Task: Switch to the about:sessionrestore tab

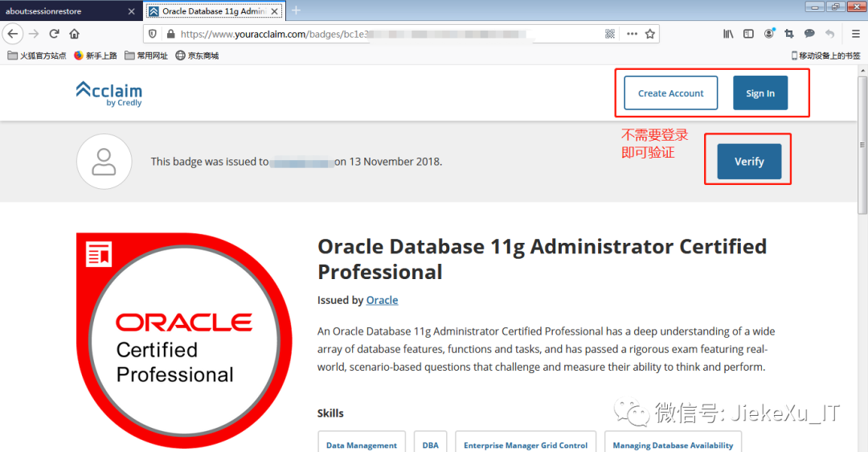Action: coord(71,11)
